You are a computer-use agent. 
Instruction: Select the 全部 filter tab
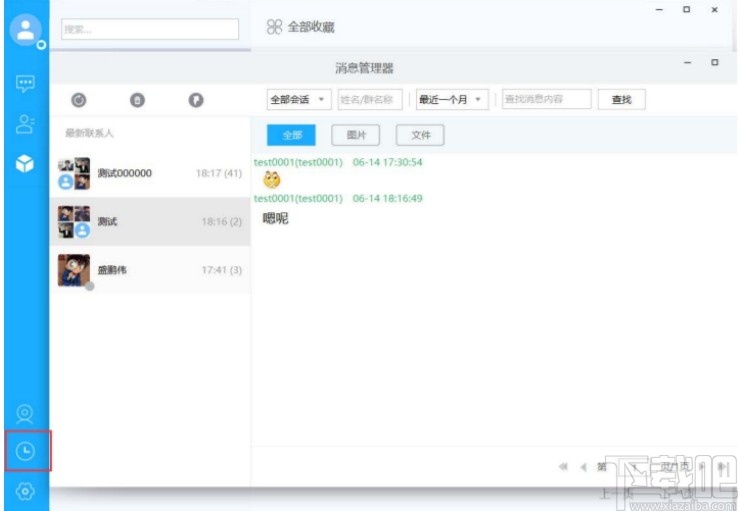point(291,135)
